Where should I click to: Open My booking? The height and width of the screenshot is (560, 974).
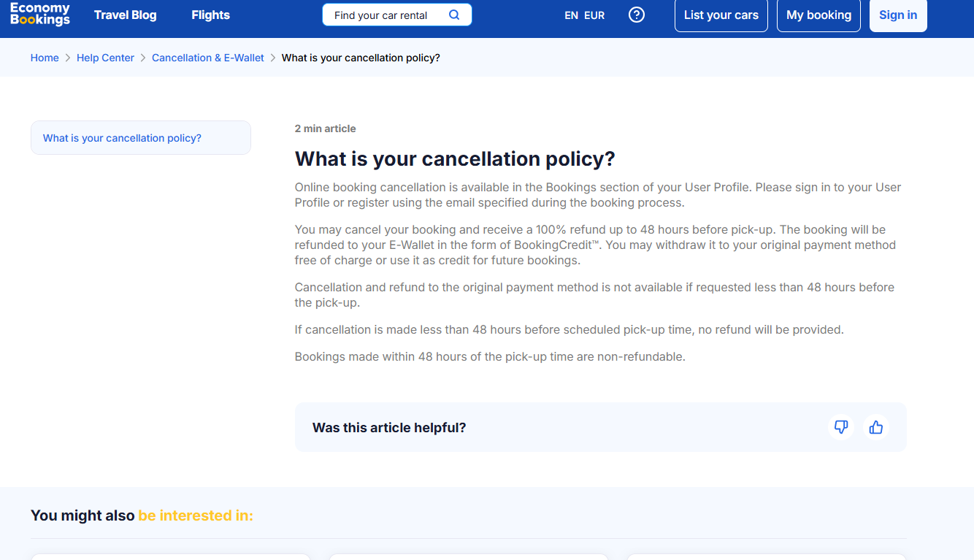click(818, 15)
